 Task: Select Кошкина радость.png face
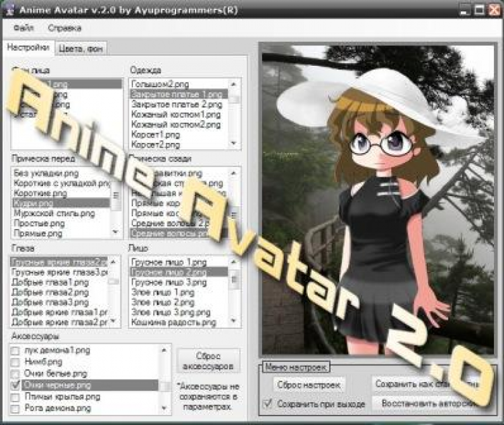(x=178, y=322)
